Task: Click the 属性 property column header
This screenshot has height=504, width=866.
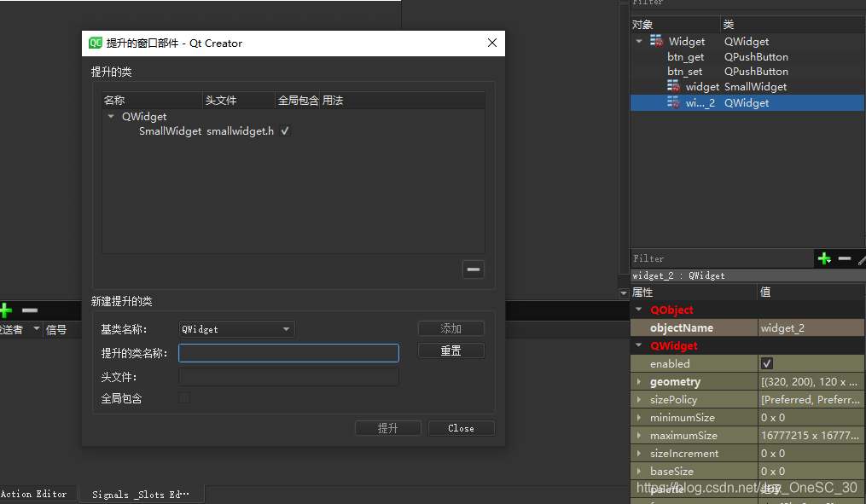Action: point(694,292)
